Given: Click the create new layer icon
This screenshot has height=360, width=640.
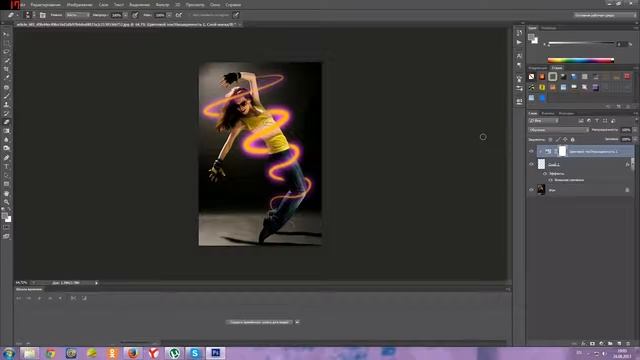Looking at the screenshot, I should click(619, 344).
